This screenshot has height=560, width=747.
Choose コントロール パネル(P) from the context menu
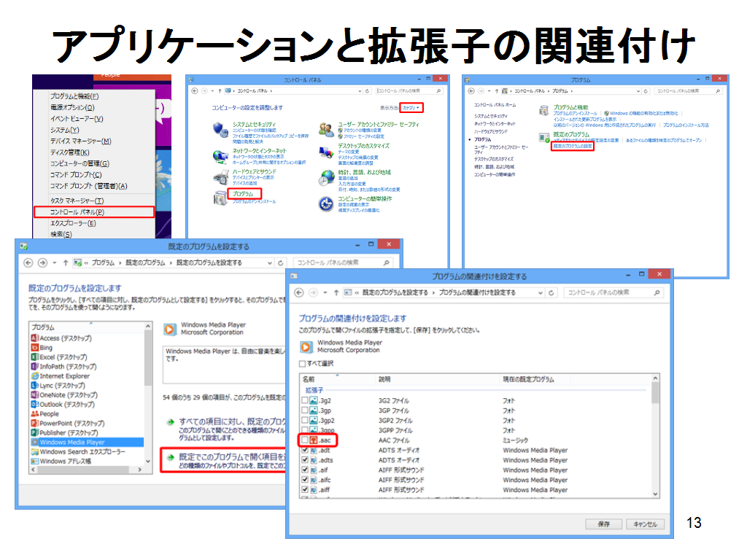coord(76,212)
